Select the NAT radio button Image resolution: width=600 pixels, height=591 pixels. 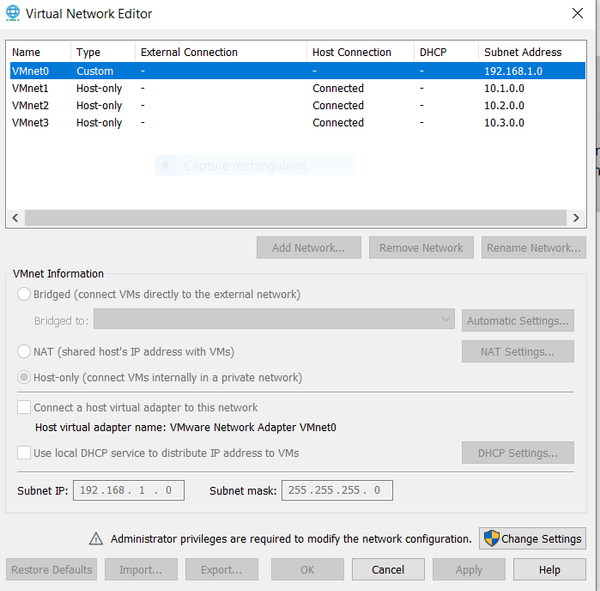point(24,351)
